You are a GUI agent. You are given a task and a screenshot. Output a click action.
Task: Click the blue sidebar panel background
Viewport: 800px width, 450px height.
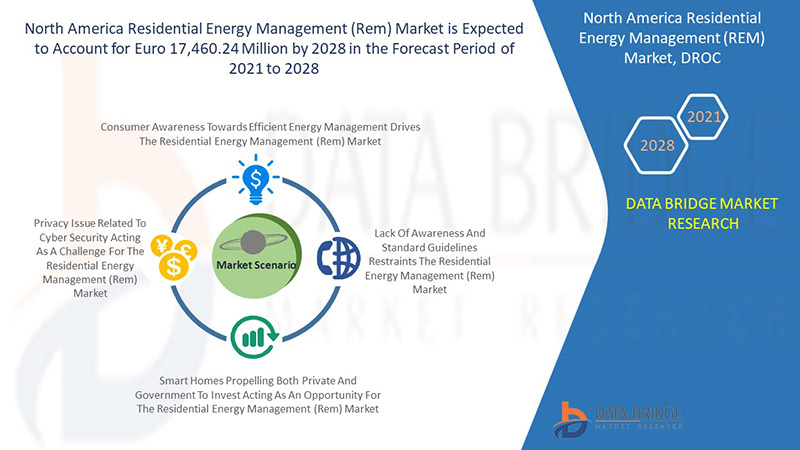[x=700, y=320]
